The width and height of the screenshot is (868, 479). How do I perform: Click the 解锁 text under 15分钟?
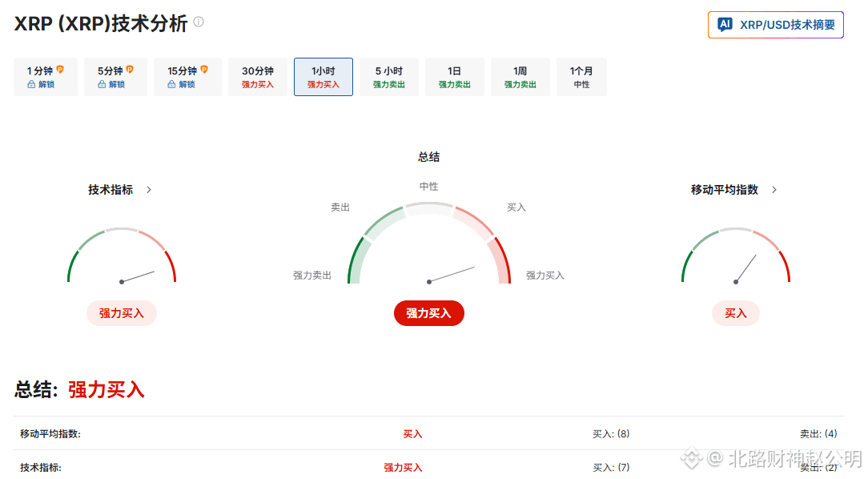click(x=187, y=85)
